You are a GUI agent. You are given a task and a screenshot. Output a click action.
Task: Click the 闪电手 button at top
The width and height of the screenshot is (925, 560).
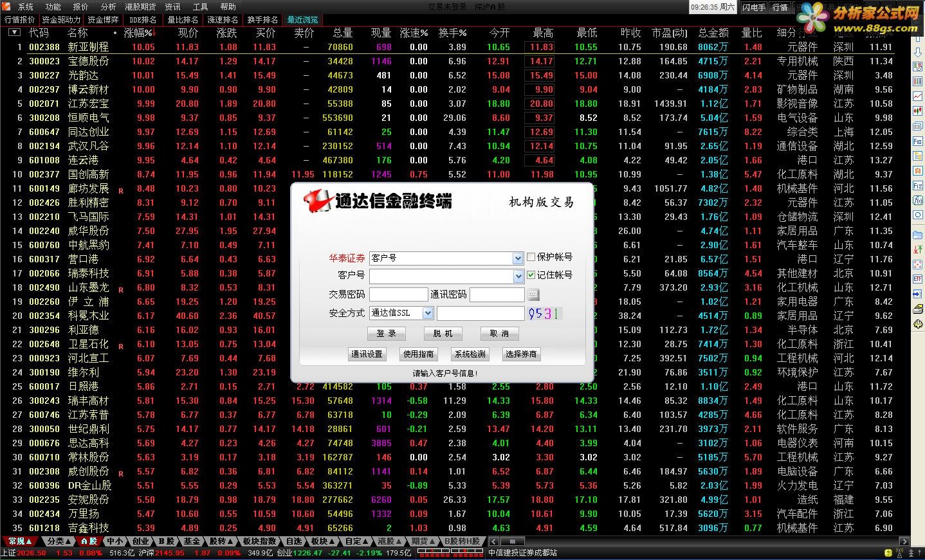[754, 7]
